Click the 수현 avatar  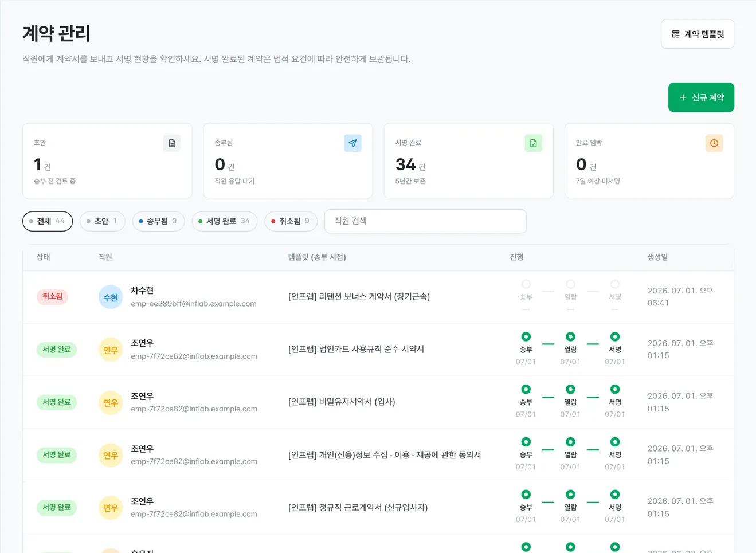click(111, 297)
